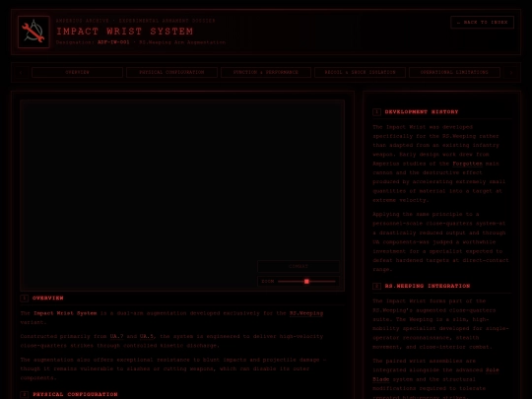This screenshot has width=532, height=399.
Task: Open the Sole Blade link in RS.Weeping Integration
Action: 436,374
